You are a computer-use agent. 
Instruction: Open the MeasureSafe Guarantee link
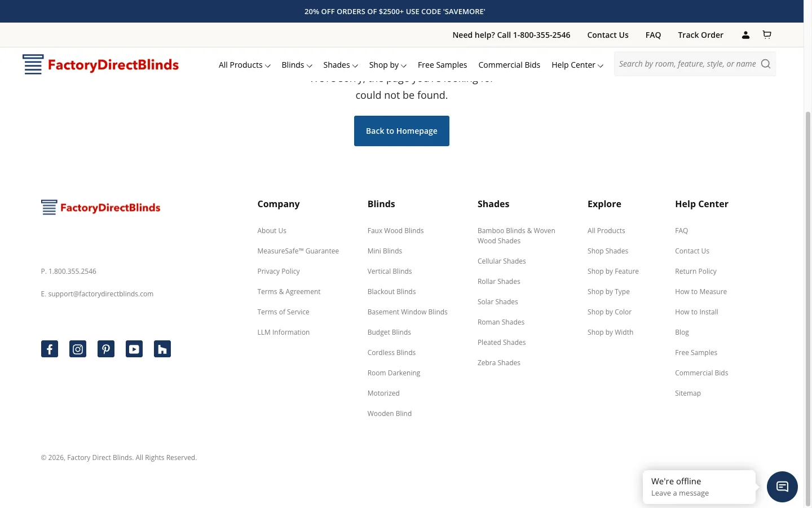click(x=298, y=251)
